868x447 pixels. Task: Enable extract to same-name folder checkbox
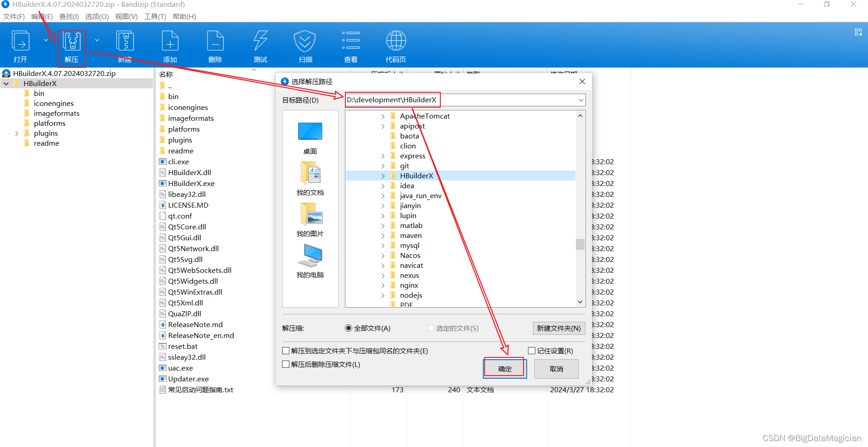click(286, 351)
